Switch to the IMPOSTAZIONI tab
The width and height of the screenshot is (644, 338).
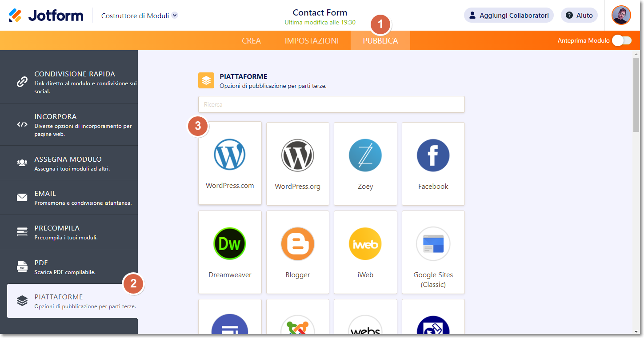pos(312,41)
